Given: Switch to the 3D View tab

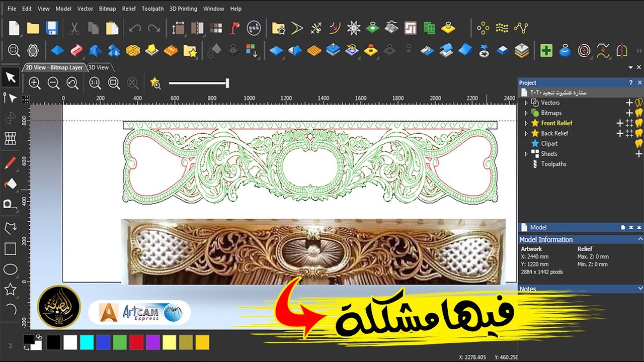Looking at the screenshot, I should click(x=99, y=67).
